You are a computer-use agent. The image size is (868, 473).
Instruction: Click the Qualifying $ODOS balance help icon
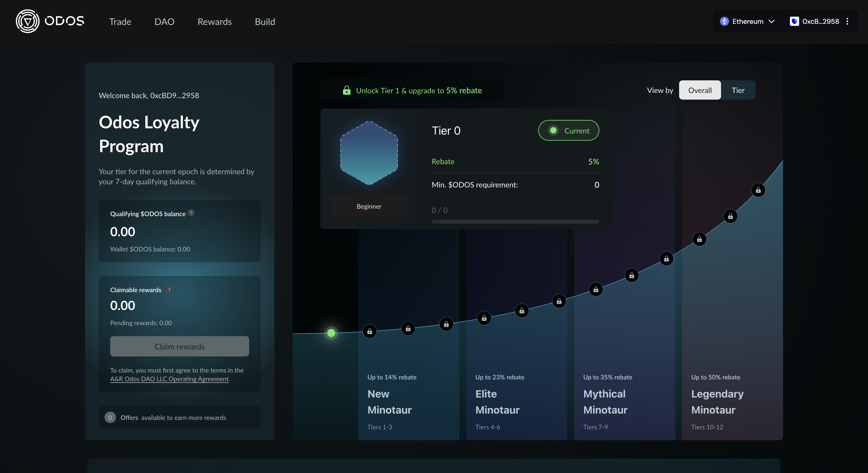click(191, 213)
